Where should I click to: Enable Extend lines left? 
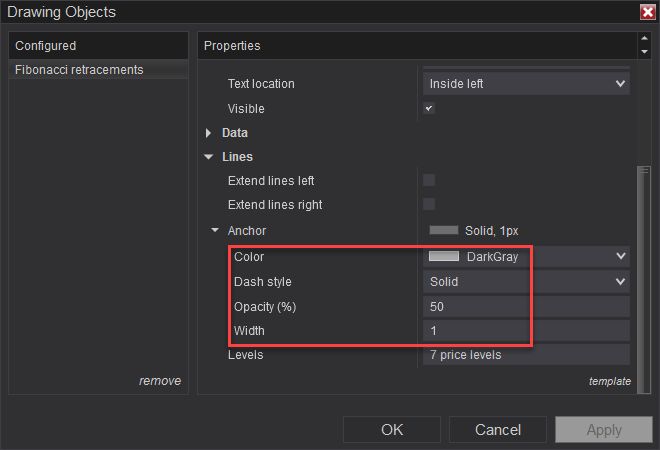click(429, 180)
